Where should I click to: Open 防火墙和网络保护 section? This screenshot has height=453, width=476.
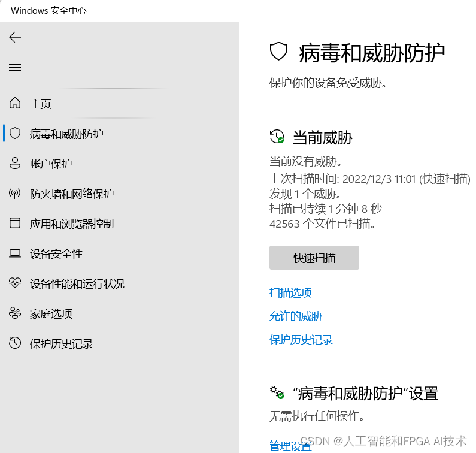72,194
